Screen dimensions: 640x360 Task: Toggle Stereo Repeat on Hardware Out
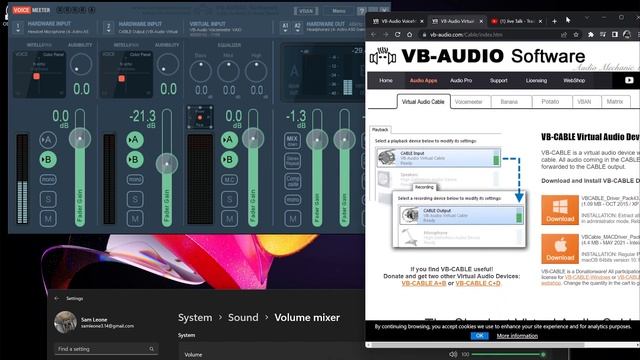pyautogui.click(x=292, y=161)
